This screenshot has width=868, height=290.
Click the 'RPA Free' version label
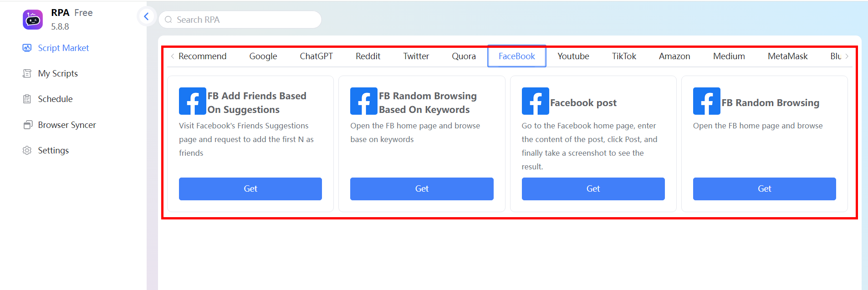point(72,13)
